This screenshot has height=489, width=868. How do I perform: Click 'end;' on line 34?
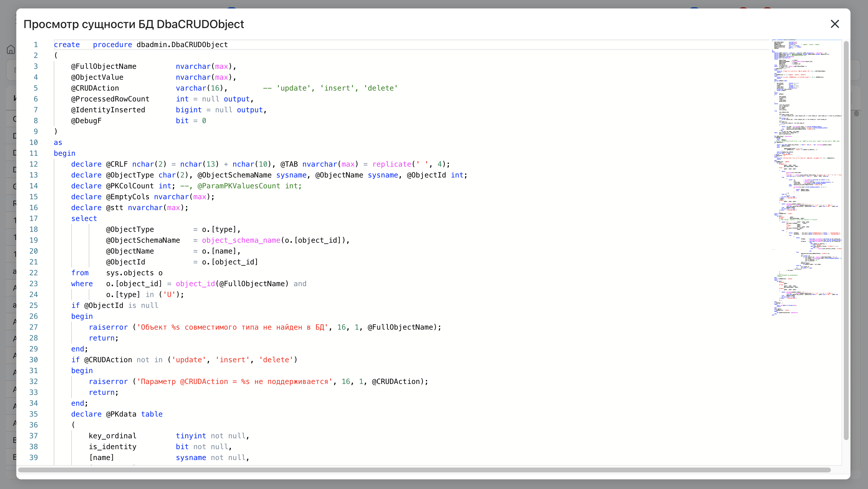[79, 403]
